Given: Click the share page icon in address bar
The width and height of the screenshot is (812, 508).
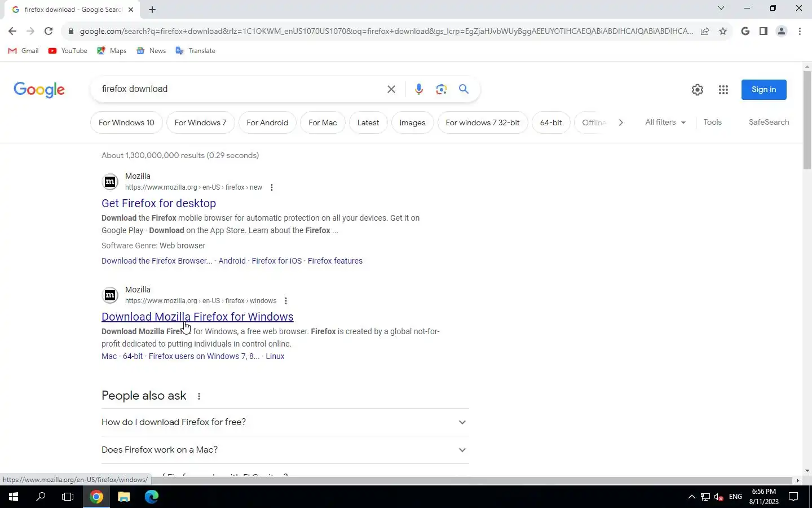Looking at the screenshot, I should (x=705, y=31).
